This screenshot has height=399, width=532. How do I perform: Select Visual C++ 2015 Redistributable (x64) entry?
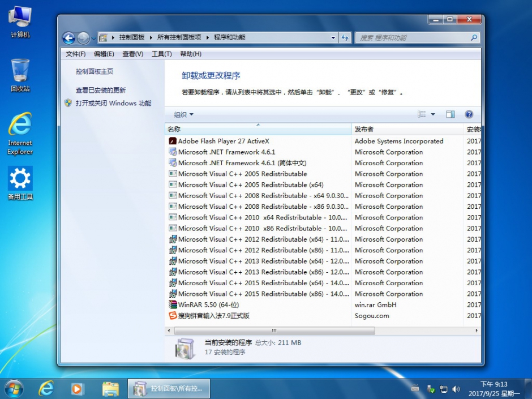259,283
